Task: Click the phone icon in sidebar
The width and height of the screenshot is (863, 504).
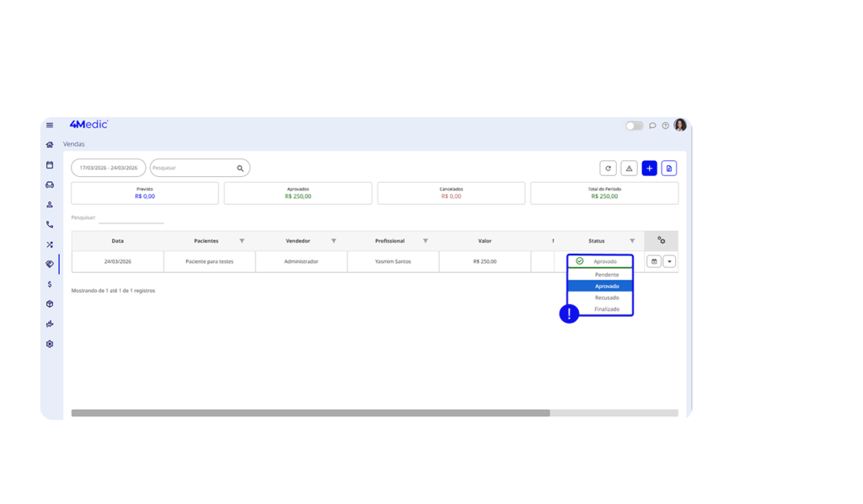Action: (x=50, y=225)
